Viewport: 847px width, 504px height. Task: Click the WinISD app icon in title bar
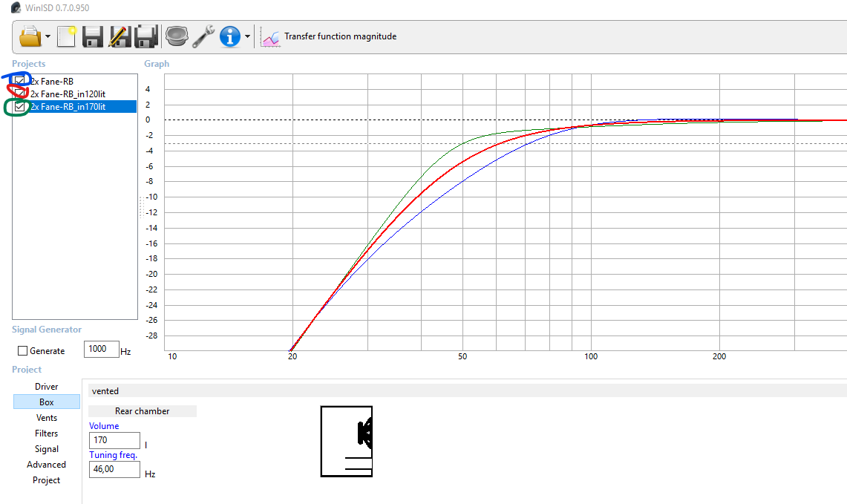[16, 7]
